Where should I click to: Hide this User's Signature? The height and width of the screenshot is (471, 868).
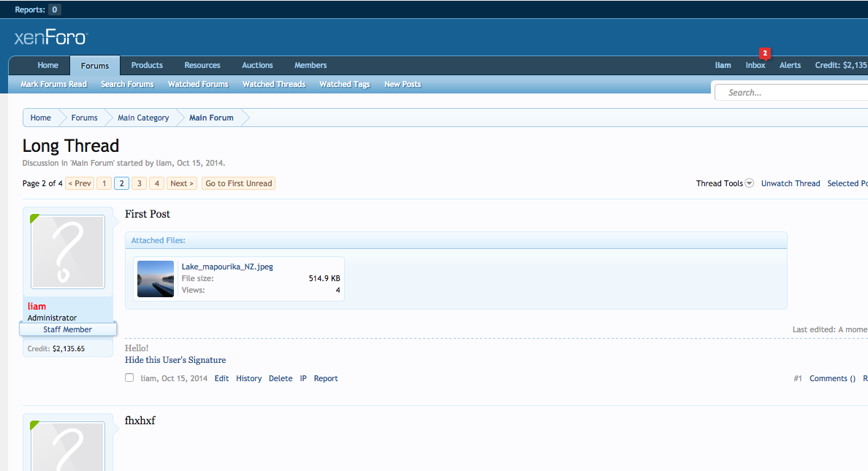[x=175, y=360]
